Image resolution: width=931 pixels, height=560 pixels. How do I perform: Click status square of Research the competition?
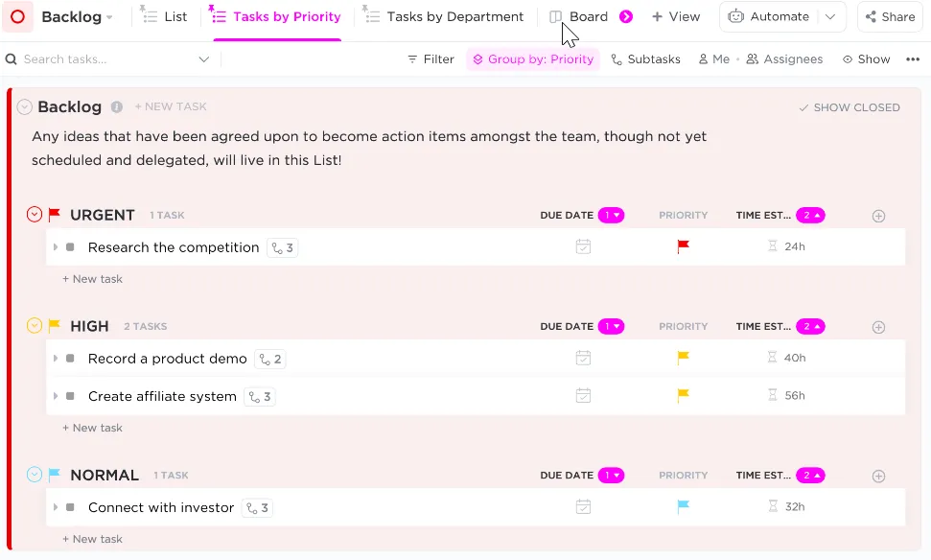pos(70,246)
